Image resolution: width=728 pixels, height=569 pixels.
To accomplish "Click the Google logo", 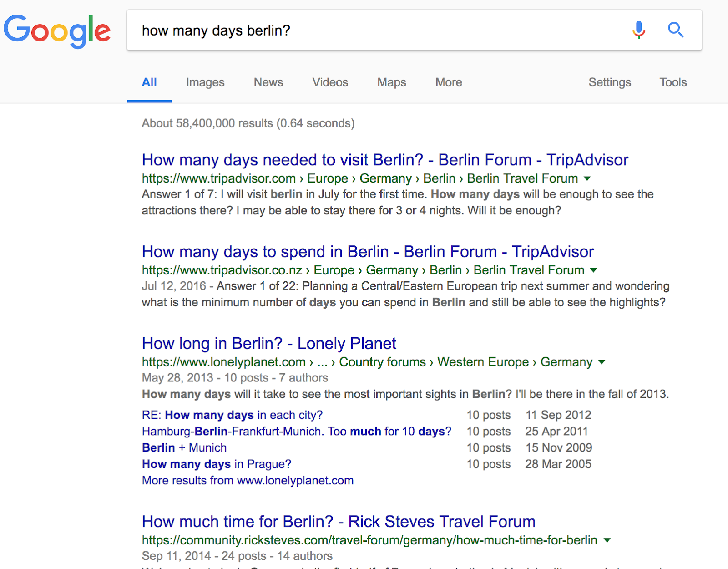I will (57, 31).
